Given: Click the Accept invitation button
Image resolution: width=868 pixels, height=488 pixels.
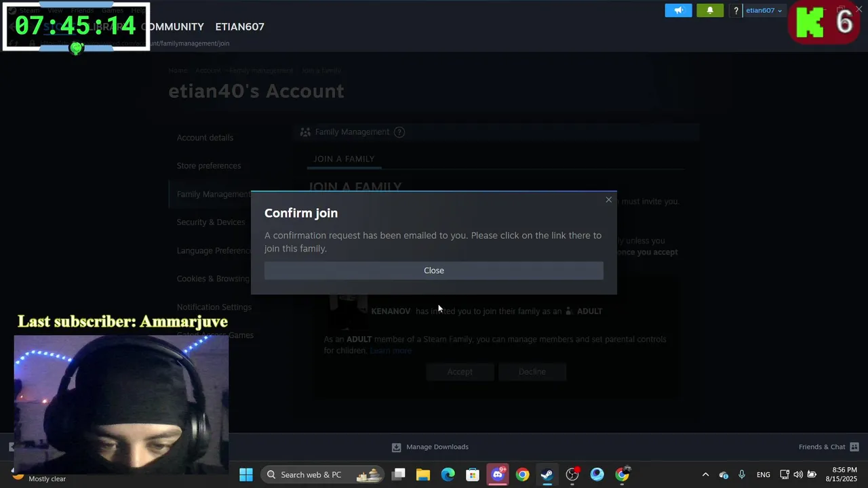Looking at the screenshot, I should (460, 371).
